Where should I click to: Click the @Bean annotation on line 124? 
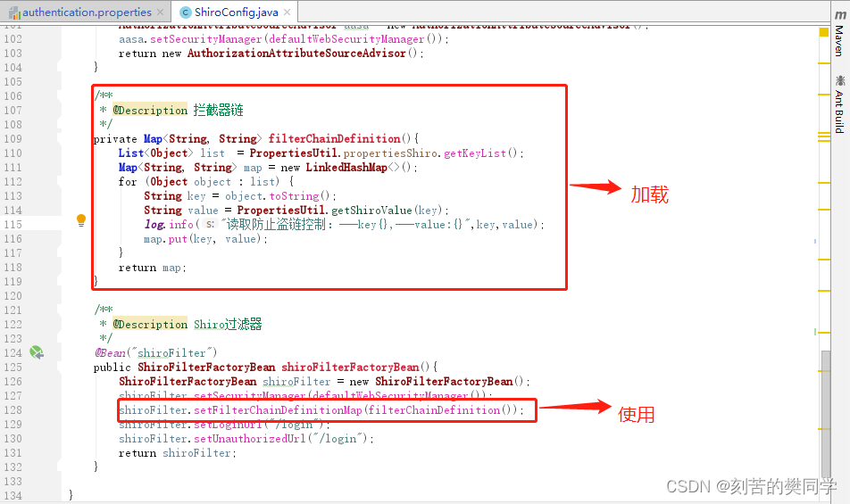(x=111, y=353)
